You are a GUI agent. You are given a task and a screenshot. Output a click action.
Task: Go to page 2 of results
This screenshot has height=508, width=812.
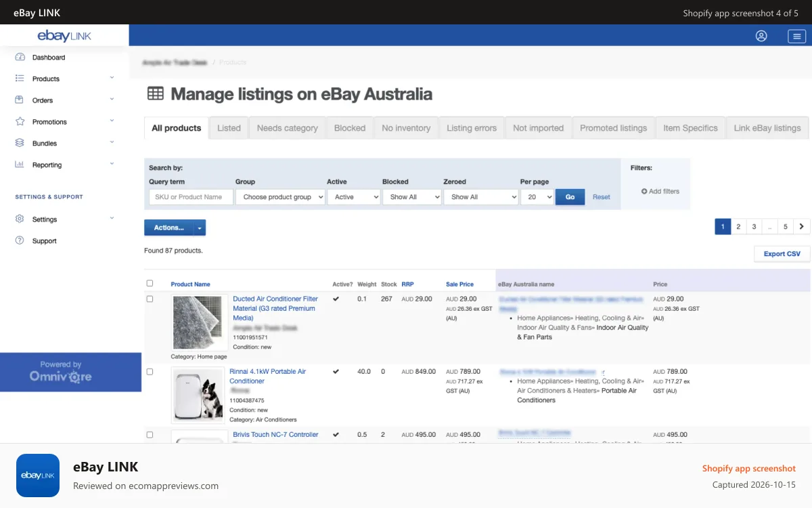738,227
